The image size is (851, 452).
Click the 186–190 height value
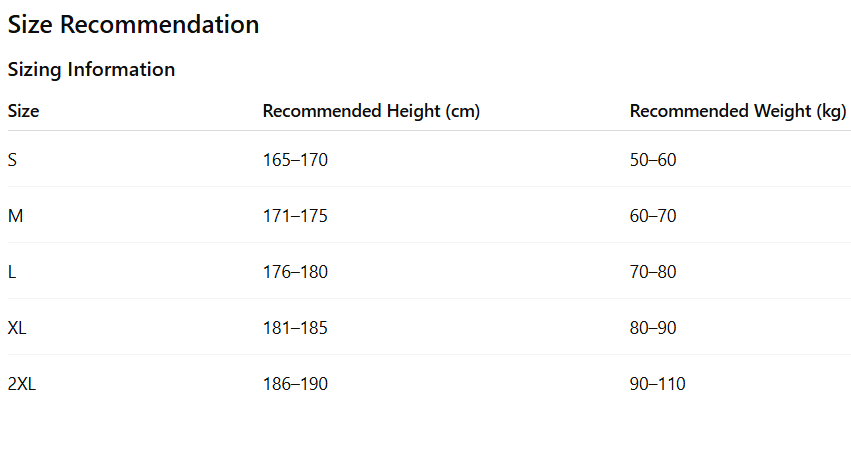tap(295, 384)
